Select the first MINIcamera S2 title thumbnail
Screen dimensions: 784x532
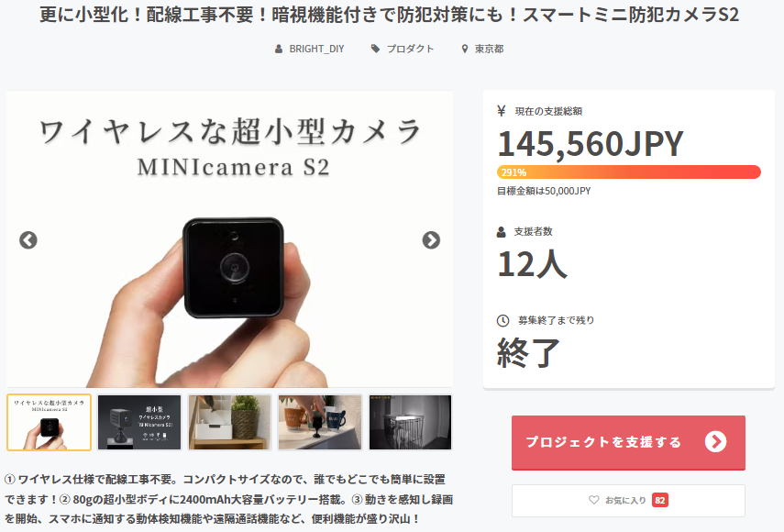[50, 423]
